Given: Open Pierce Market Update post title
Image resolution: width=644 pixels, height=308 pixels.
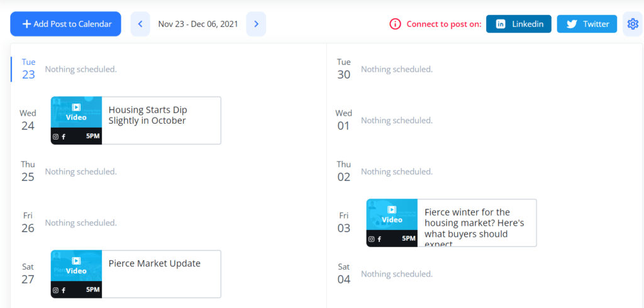Looking at the screenshot, I should [x=155, y=263].
